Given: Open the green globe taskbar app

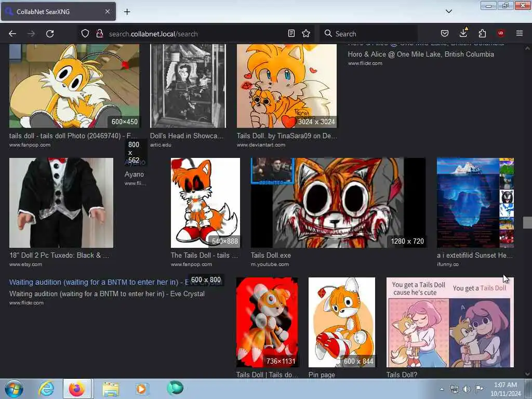Looking at the screenshot, I should pos(175,388).
